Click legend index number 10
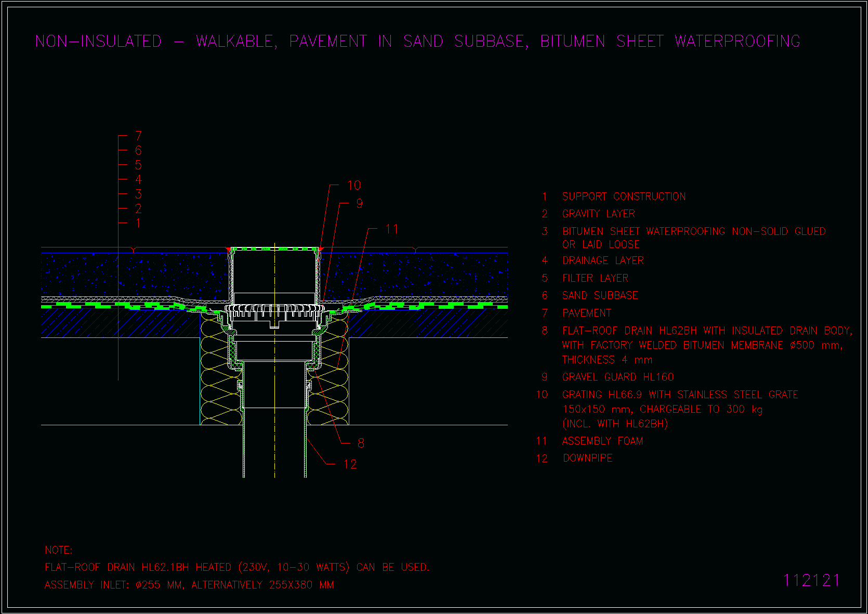The width and height of the screenshot is (868, 614). [542, 395]
